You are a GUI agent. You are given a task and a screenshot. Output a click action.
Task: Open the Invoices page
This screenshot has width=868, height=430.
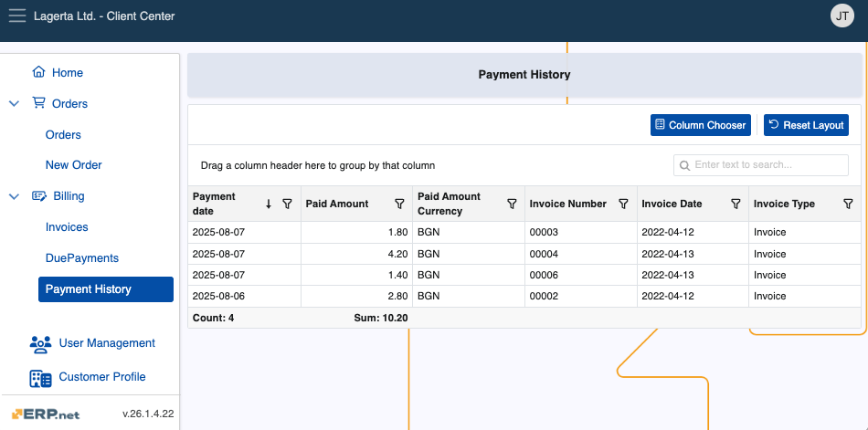click(x=67, y=227)
